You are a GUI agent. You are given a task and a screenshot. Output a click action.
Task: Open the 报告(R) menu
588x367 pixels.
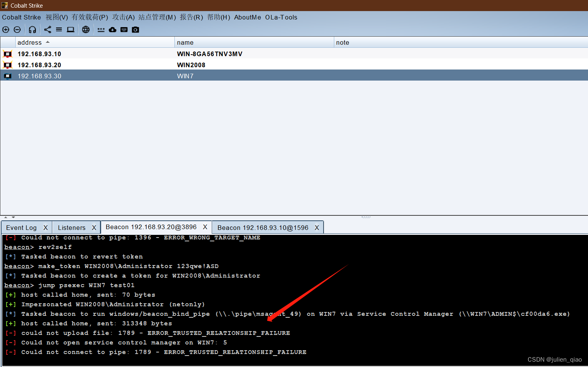pyautogui.click(x=192, y=17)
